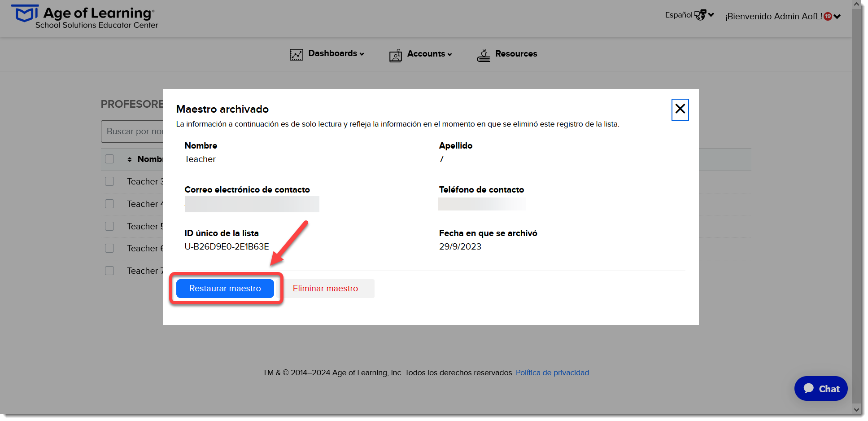
Task: Click the Accounts badge icon
Action: tap(395, 55)
